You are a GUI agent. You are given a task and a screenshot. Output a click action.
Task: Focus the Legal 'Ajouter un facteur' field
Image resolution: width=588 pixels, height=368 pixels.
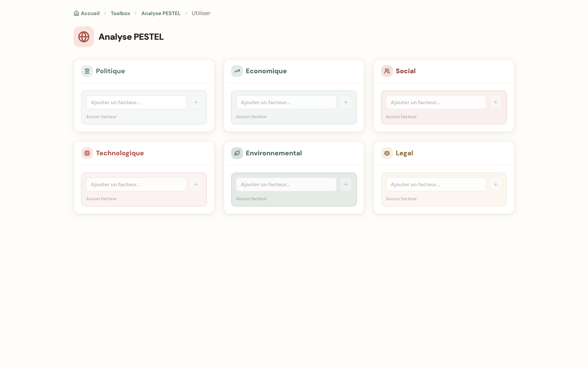pos(436,184)
